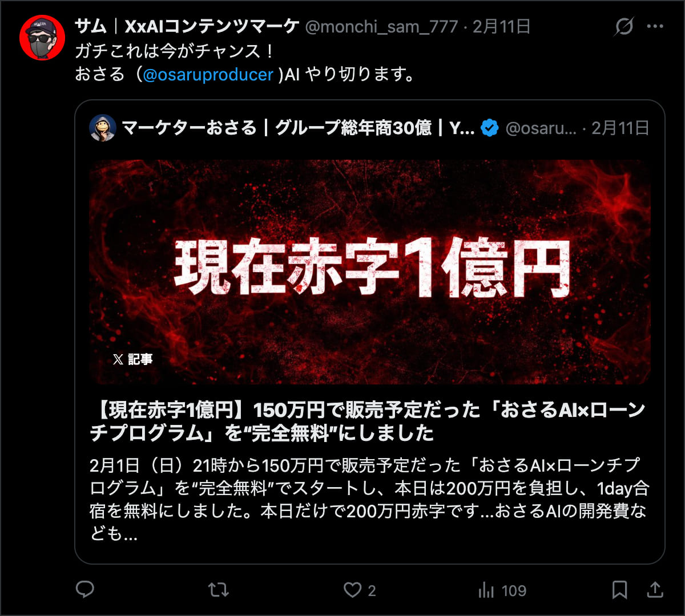
Task: Click the share upload arrow icon
Action: tap(655, 590)
